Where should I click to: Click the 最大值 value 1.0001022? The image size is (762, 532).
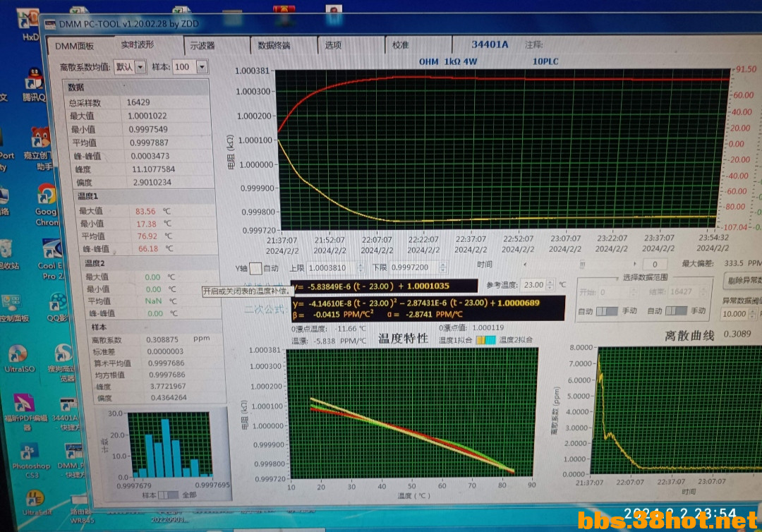point(147,116)
